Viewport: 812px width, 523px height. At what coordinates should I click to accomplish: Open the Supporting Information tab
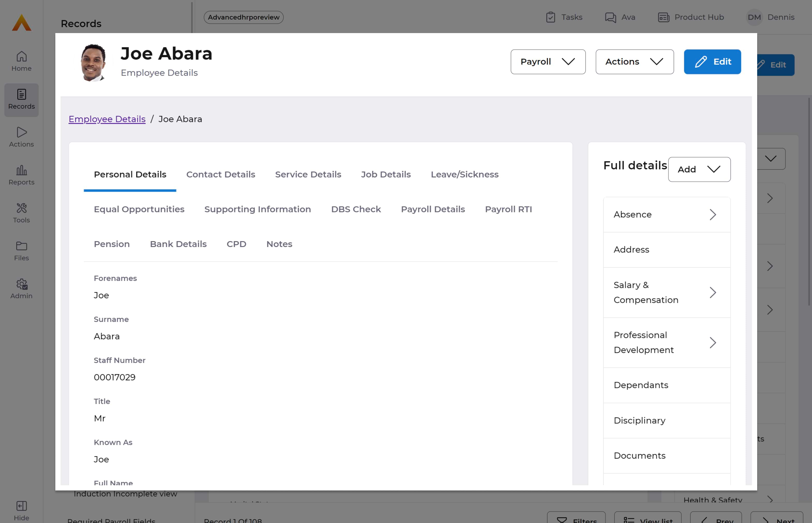(x=257, y=209)
